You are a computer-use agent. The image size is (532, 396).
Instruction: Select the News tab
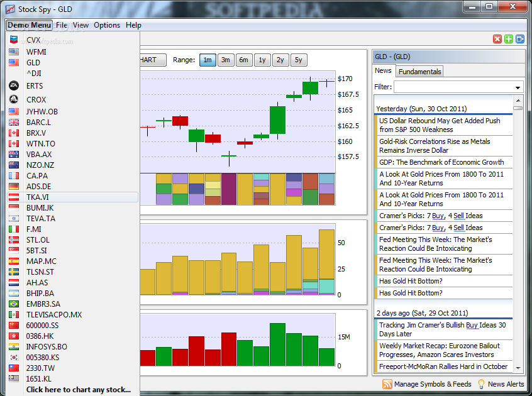[383, 70]
